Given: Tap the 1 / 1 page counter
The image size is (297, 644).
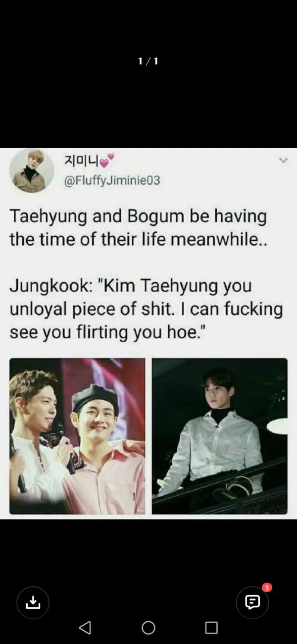Looking at the screenshot, I should coord(148,61).
